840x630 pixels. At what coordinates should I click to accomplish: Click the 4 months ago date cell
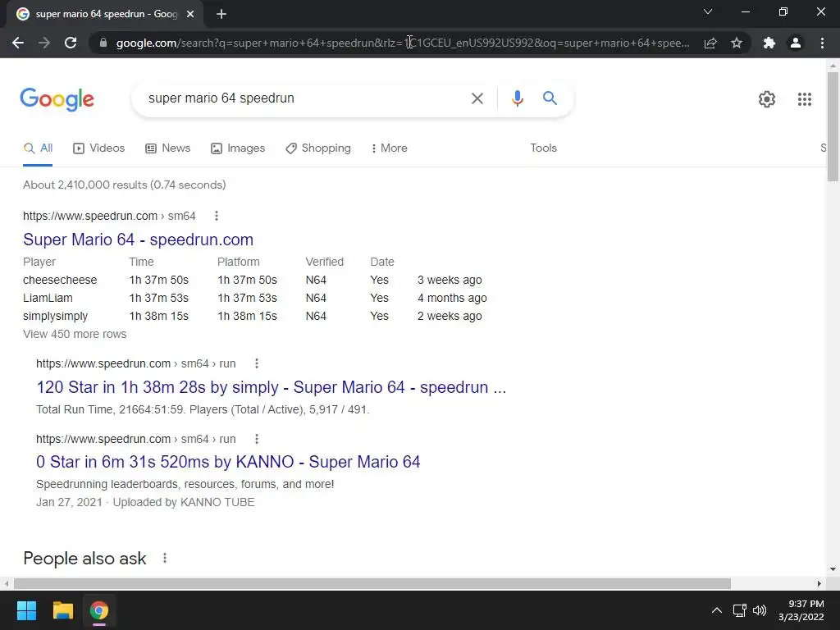point(452,299)
